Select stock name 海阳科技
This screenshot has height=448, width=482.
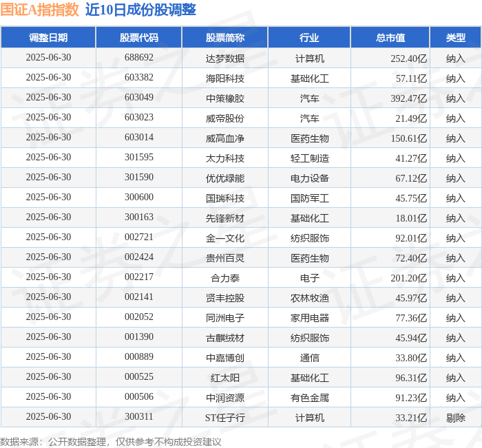(225, 78)
